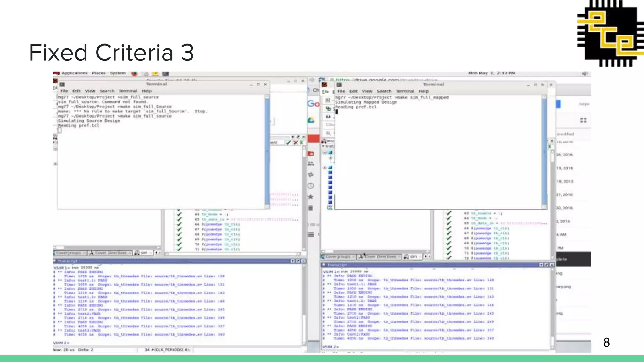644x362 pixels.
Task: Open the Applications menu in top panel
Action: [74, 73]
